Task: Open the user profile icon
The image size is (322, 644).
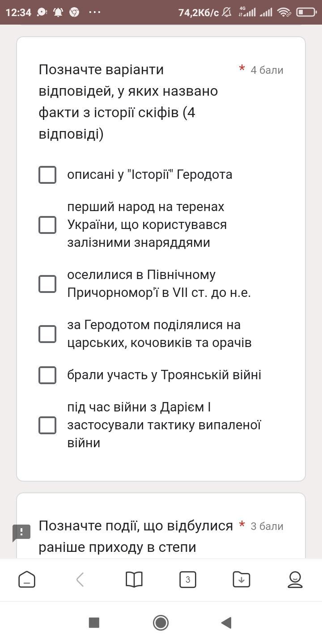Action: (x=295, y=580)
